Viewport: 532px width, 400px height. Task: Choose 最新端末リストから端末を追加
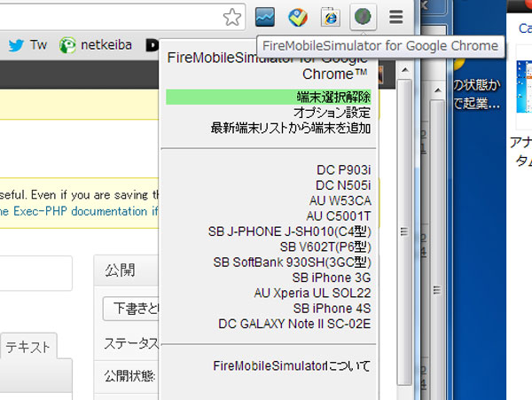click(x=291, y=128)
